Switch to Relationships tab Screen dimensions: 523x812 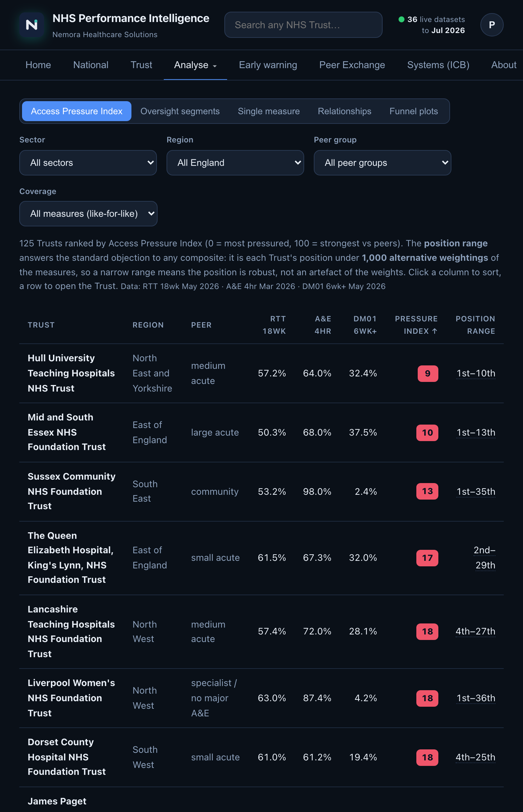344,111
